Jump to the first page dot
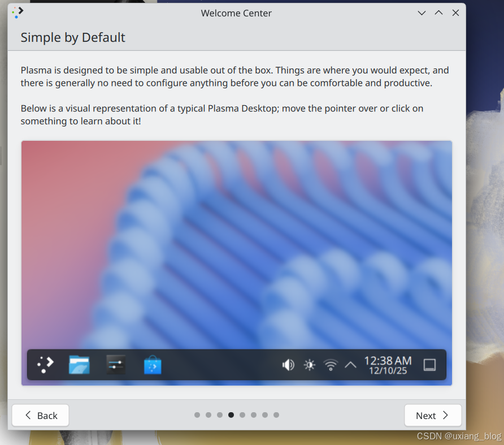 click(x=197, y=415)
